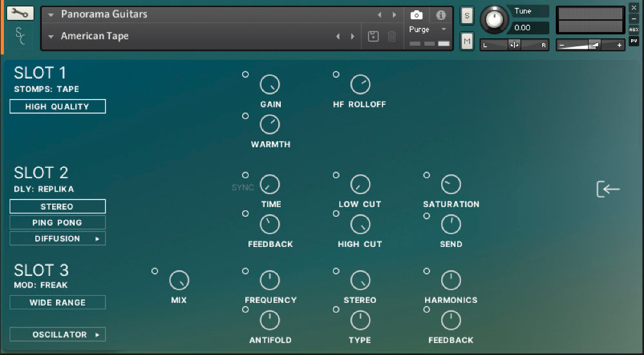Adjust the L/R pan slider
The width and height of the screenshot is (644, 355).
click(515, 45)
